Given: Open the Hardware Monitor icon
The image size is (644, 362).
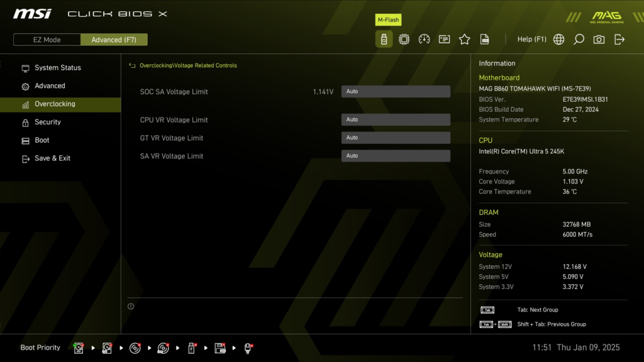Looking at the screenshot, I should click(x=404, y=39).
